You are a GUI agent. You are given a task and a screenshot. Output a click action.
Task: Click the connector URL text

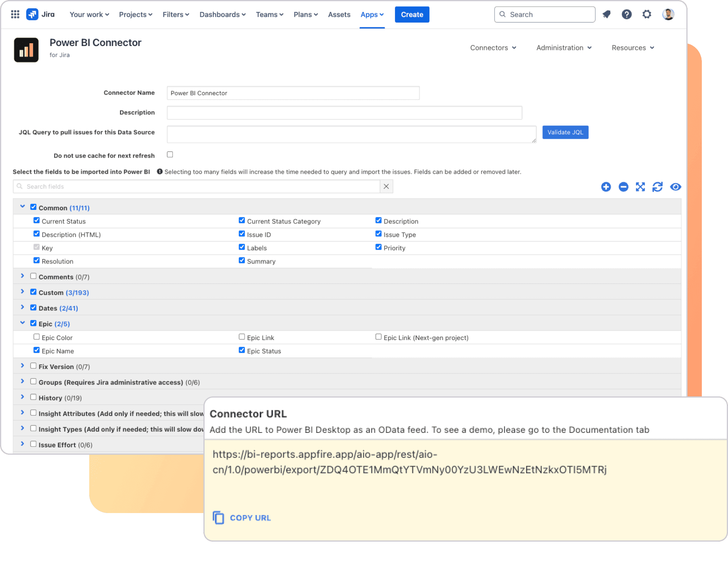point(409,462)
